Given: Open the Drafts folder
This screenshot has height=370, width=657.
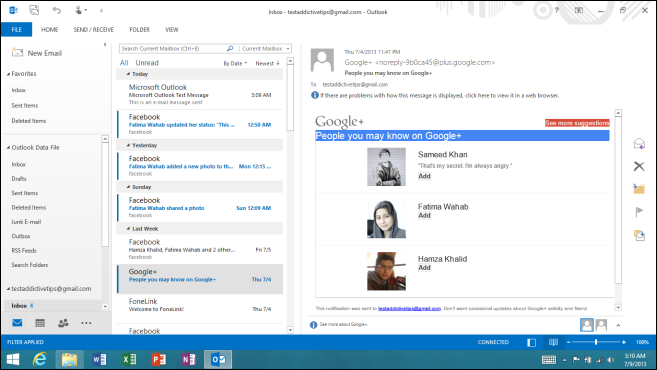Looking at the screenshot, I should click(19, 179).
